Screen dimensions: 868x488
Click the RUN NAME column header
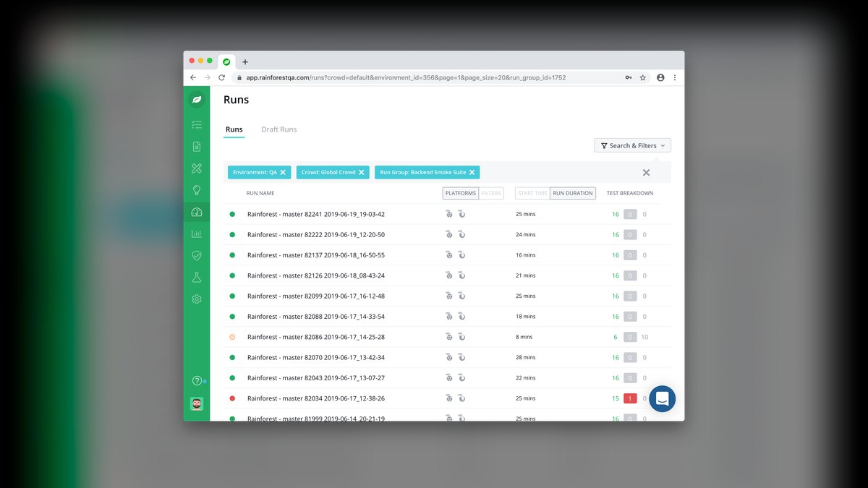260,193
